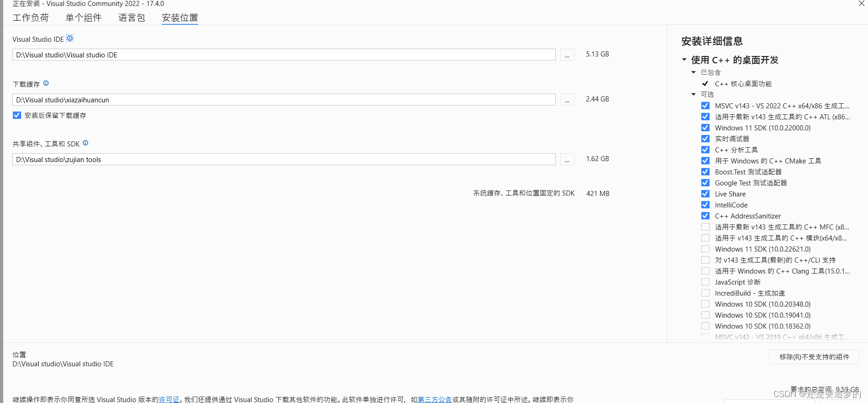
Task: Select the 安装位置 tab
Action: pos(180,17)
